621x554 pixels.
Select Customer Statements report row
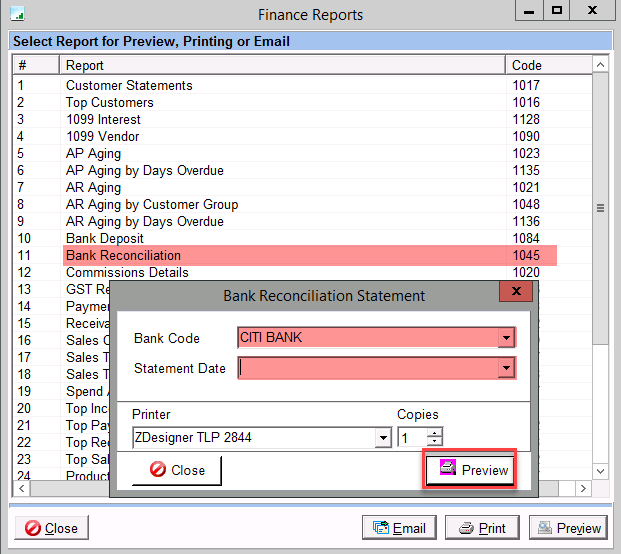point(129,85)
